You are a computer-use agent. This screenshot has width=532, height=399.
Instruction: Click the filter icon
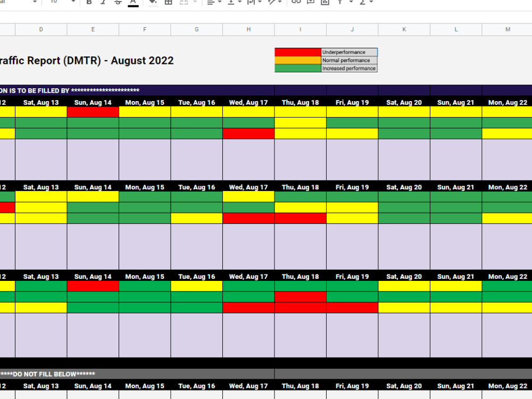339,2
